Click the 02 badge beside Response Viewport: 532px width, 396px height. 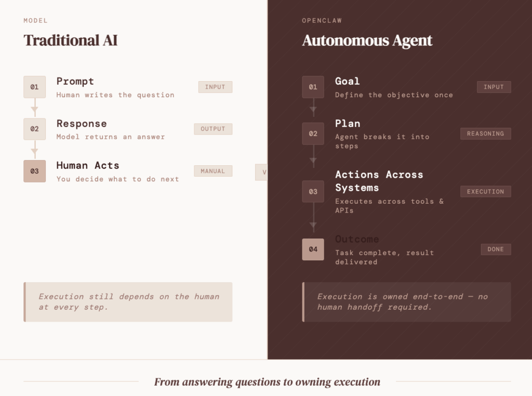[34, 129]
